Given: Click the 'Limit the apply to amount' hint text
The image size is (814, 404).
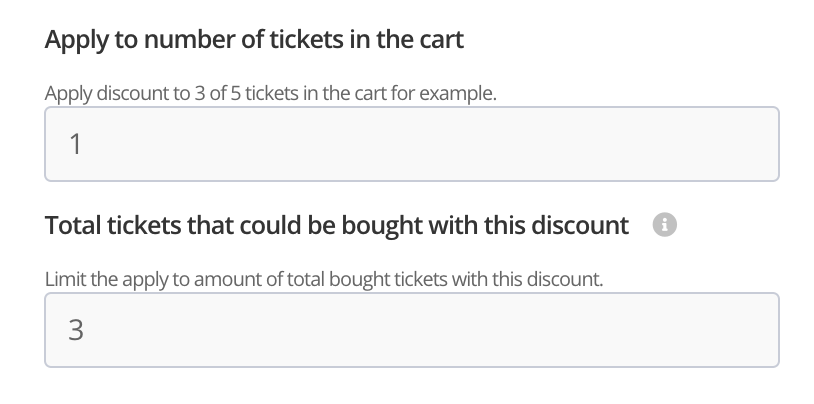Looking at the screenshot, I should coord(324,278).
